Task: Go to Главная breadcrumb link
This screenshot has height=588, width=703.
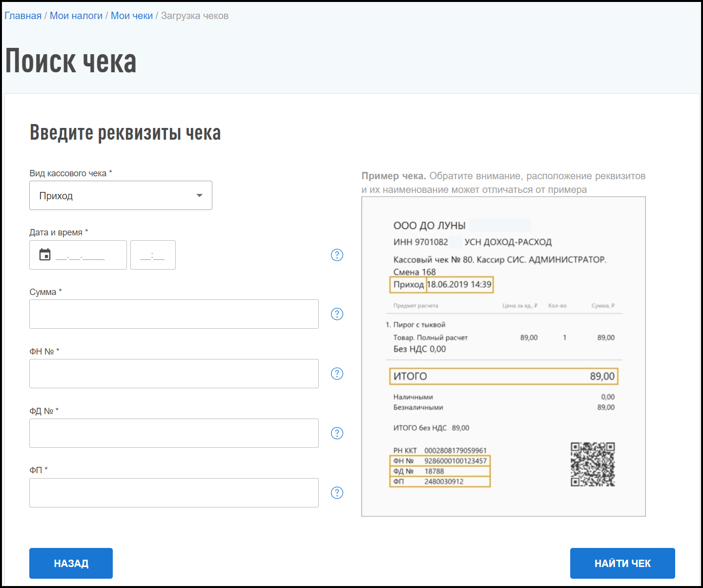Action: coord(23,16)
